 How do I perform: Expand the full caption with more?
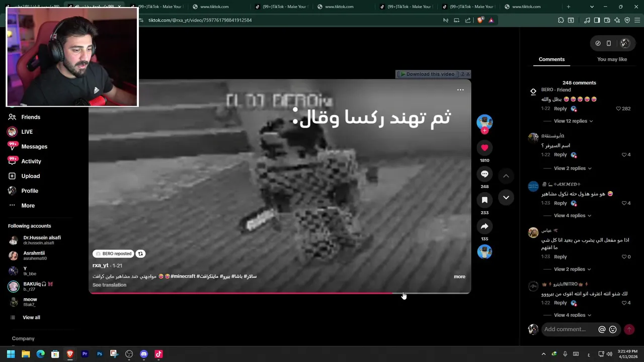[459, 277]
